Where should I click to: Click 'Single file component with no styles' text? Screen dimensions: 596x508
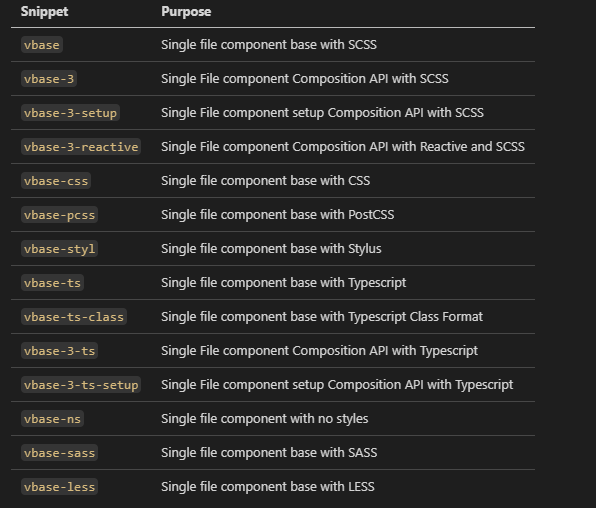coord(265,419)
